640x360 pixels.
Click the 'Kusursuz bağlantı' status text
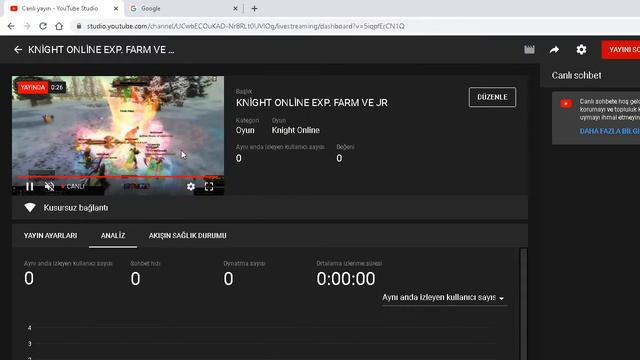pyautogui.click(x=76, y=208)
